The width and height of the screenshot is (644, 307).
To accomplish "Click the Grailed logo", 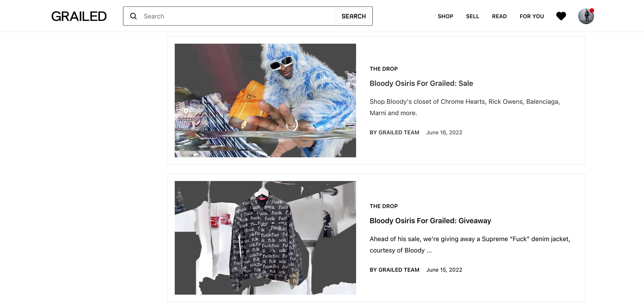I will click(79, 16).
